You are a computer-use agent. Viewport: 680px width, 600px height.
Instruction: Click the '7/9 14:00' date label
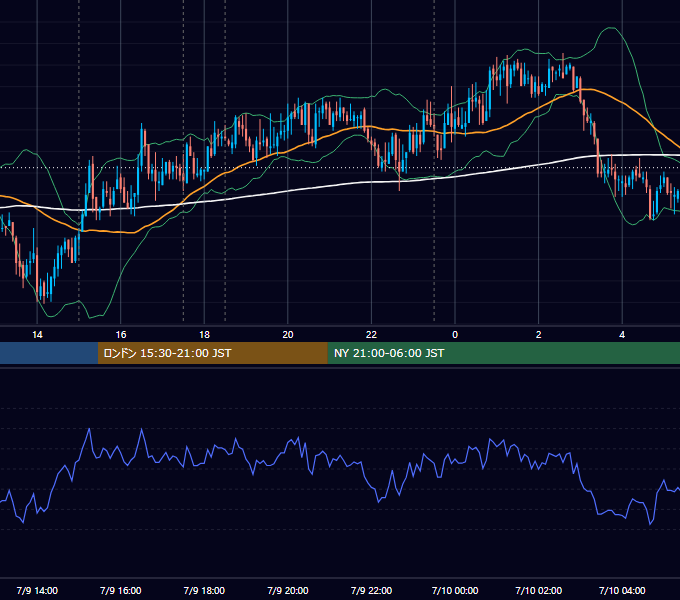coord(37,590)
